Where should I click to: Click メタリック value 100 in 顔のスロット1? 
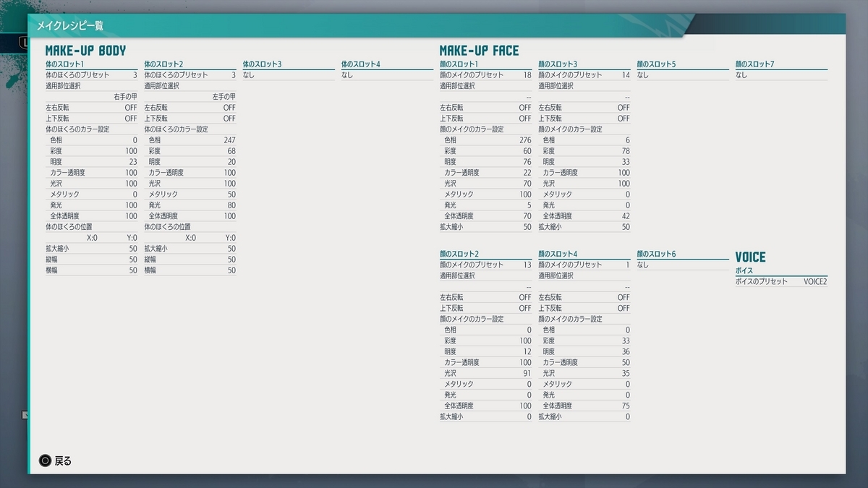(525, 194)
